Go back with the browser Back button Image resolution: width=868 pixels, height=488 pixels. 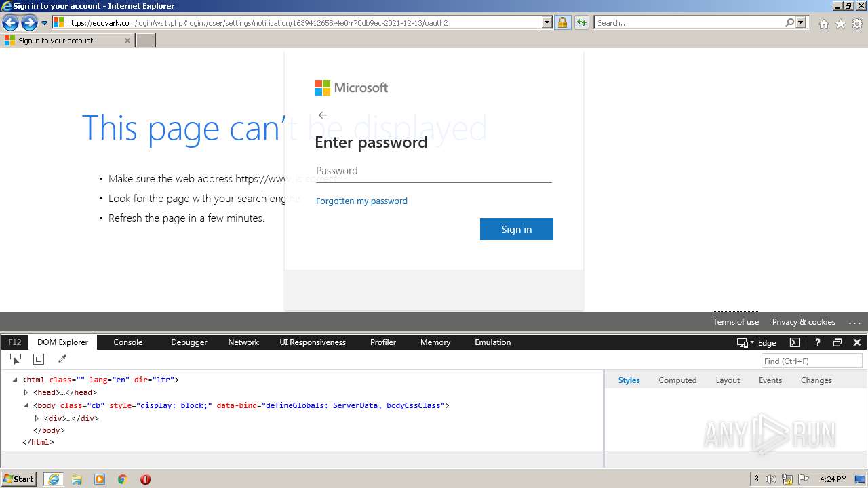[10, 23]
